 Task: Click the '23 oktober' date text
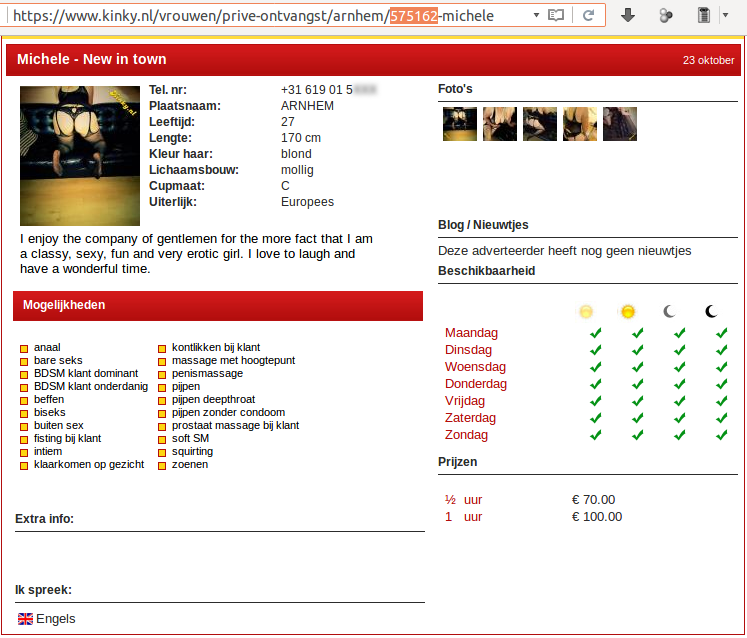point(708,61)
